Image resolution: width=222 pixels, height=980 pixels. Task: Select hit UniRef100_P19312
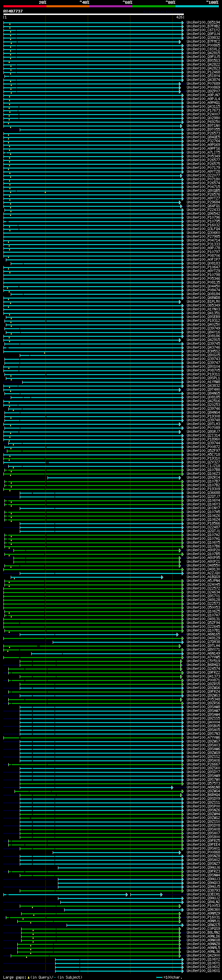(203, 321)
